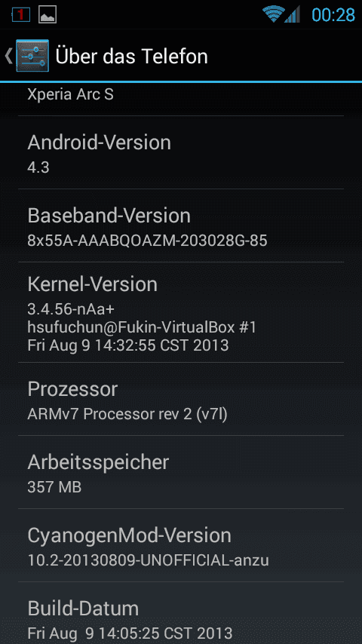Tap baseband value 8x55A-AAABQOAZM-203028G-85
This screenshot has width=362, height=644.
tap(148, 241)
